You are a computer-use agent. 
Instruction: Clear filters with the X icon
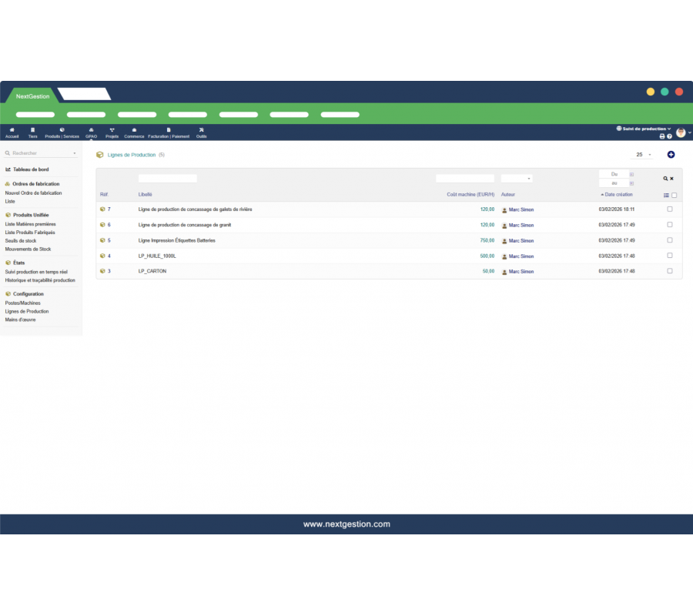point(671,179)
